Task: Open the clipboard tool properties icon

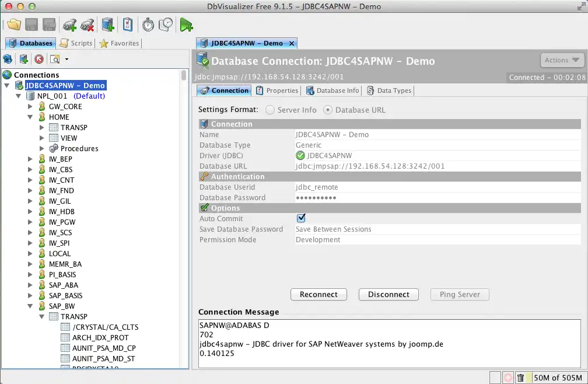Action: [x=128, y=25]
